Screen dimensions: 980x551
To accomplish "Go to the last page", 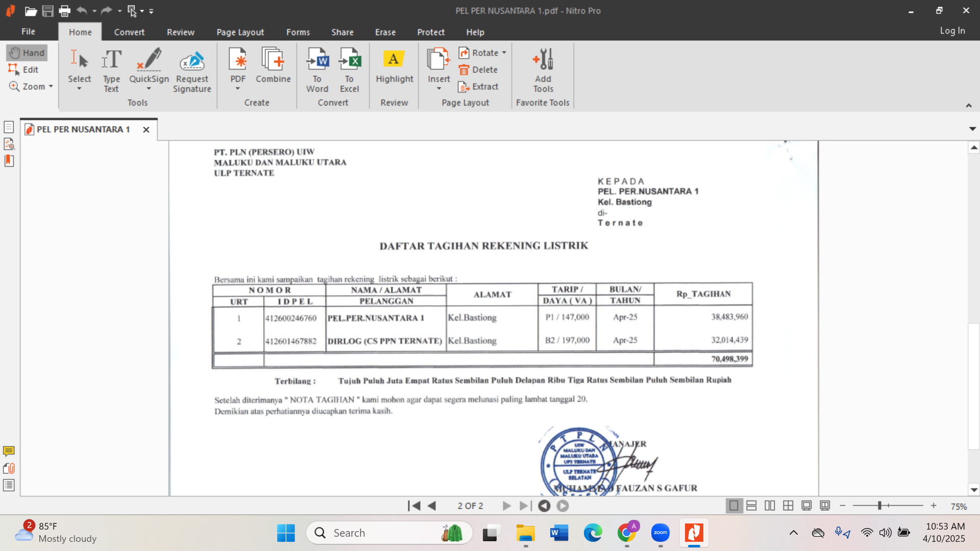I will click(525, 506).
